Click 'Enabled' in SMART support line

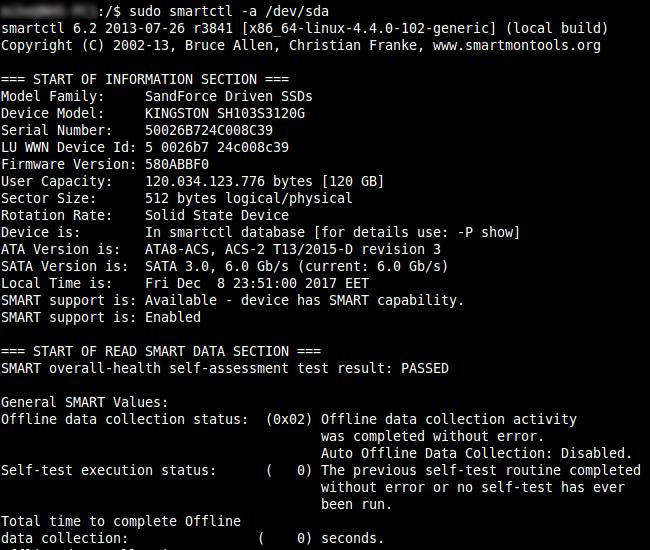(173, 317)
